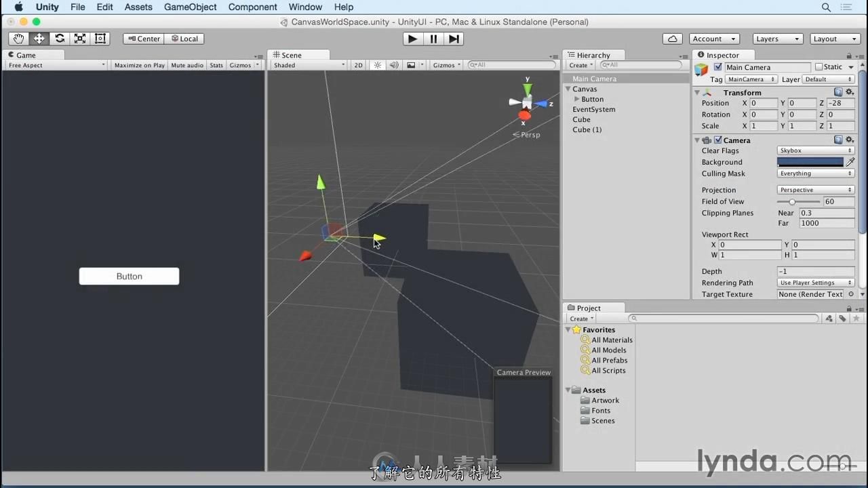
Task: Pick background color with eyedropper
Action: (850, 162)
